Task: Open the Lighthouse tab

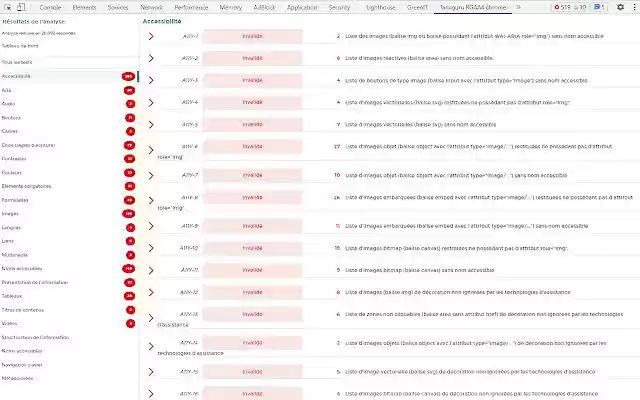Action: click(x=381, y=7)
